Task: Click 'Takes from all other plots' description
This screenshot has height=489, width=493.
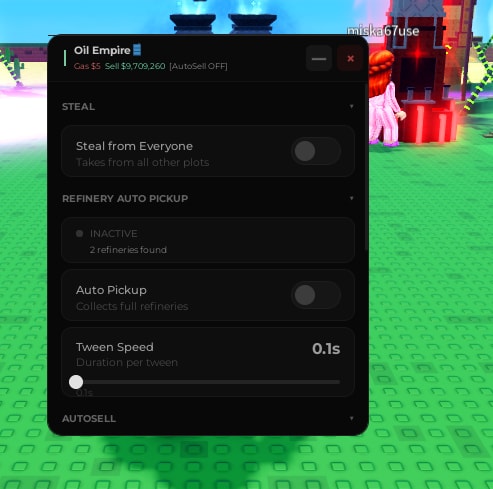Action: click(143, 162)
